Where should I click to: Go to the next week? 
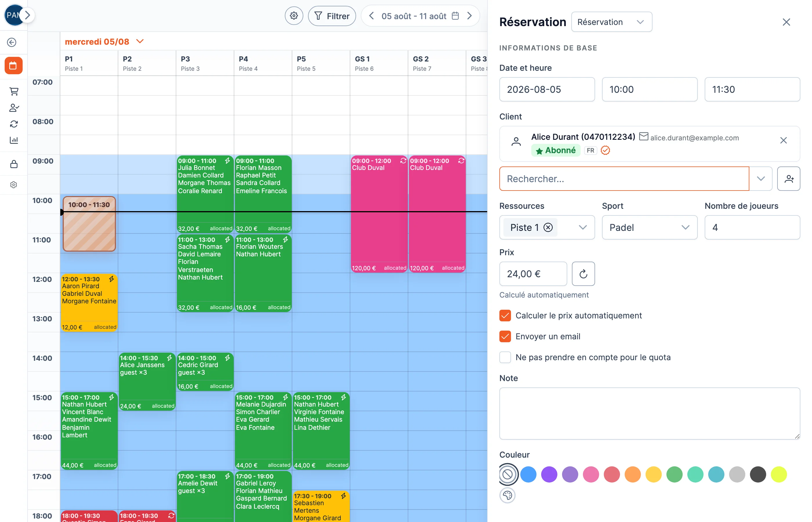470,16
